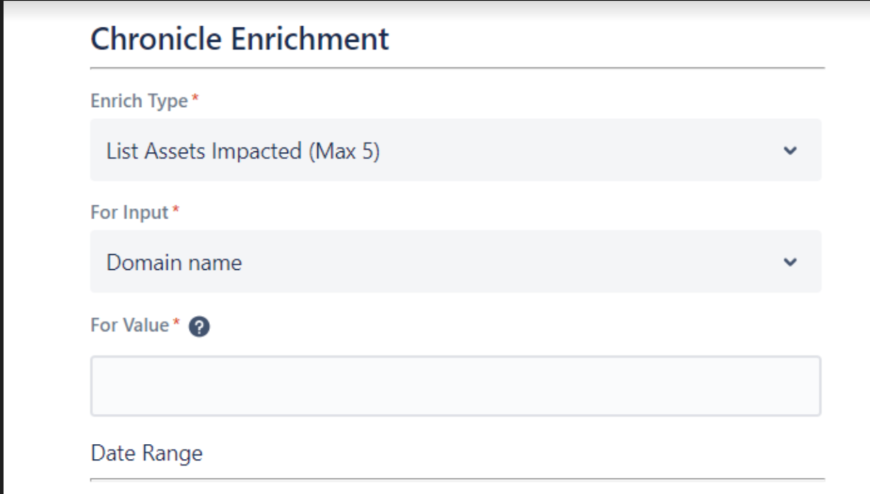Select the List Assets Impacted combo box

click(455, 151)
